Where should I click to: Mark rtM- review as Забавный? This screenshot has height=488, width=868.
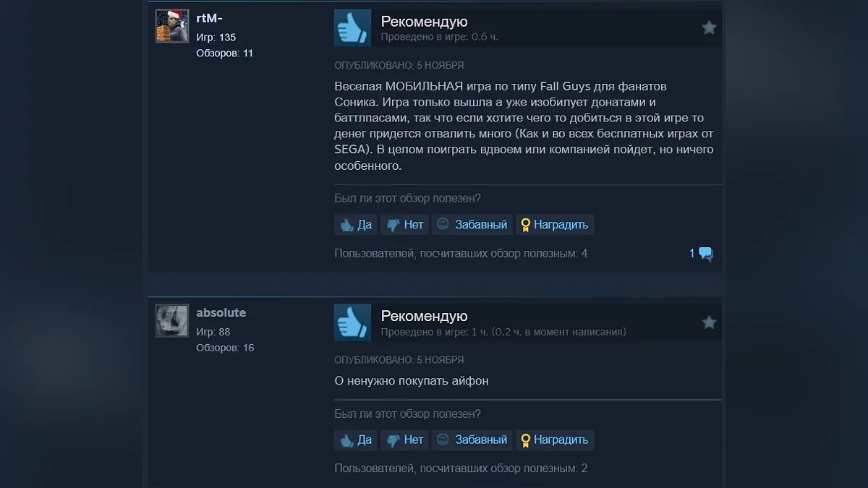coord(472,225)
